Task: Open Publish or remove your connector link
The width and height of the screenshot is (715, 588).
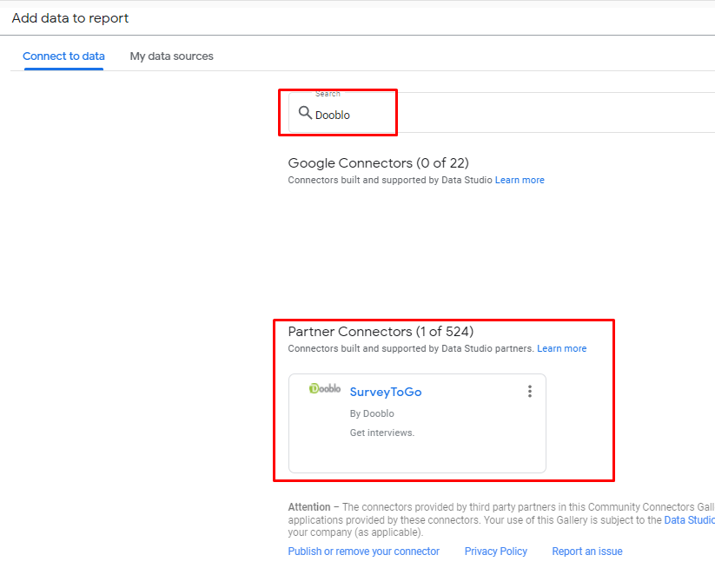Action: point(363,552)
